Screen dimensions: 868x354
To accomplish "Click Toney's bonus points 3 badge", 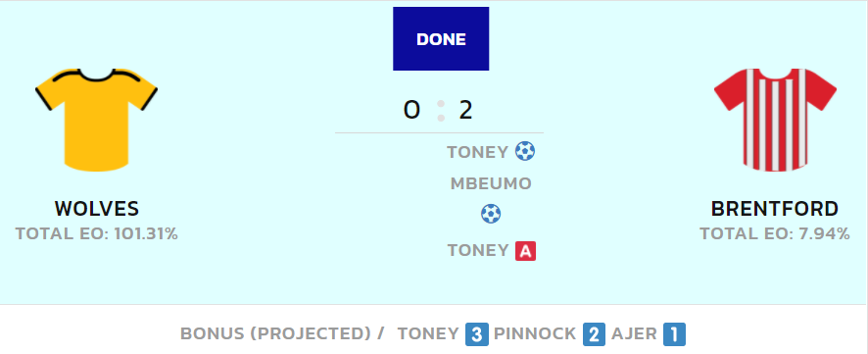I will tap(477, 334).
